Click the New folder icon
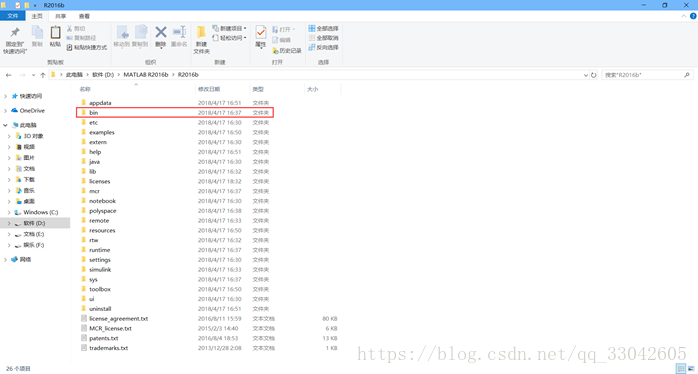The height and width of the screenshot is (374, 698). pyautogui.click(x=201, y=33)
